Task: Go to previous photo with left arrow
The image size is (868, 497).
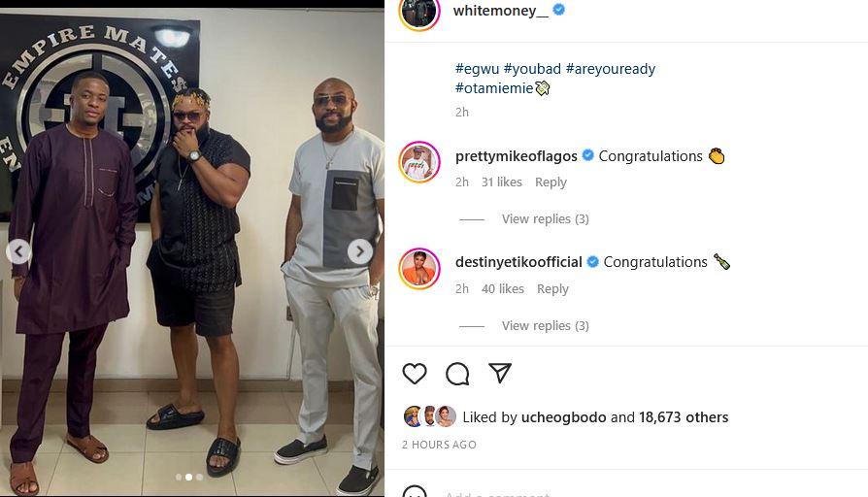Action: pyautogui.click(x=18, y=251)
